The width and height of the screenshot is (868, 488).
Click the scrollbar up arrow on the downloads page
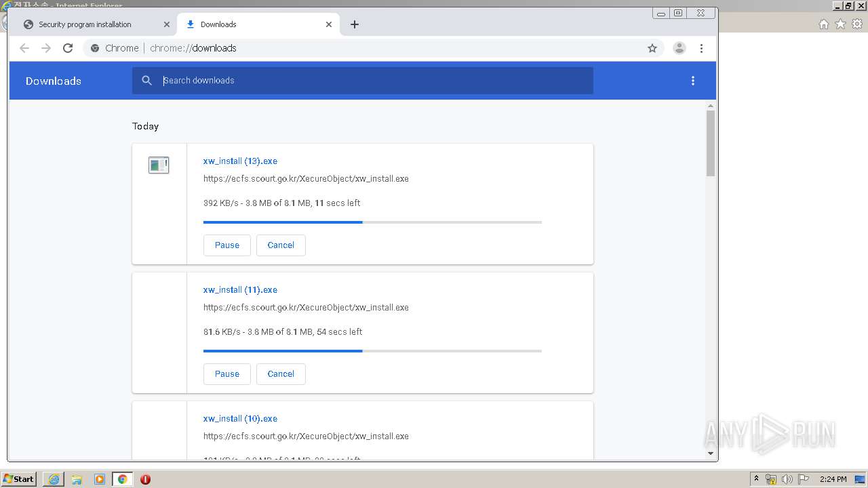tap(711, 106)
